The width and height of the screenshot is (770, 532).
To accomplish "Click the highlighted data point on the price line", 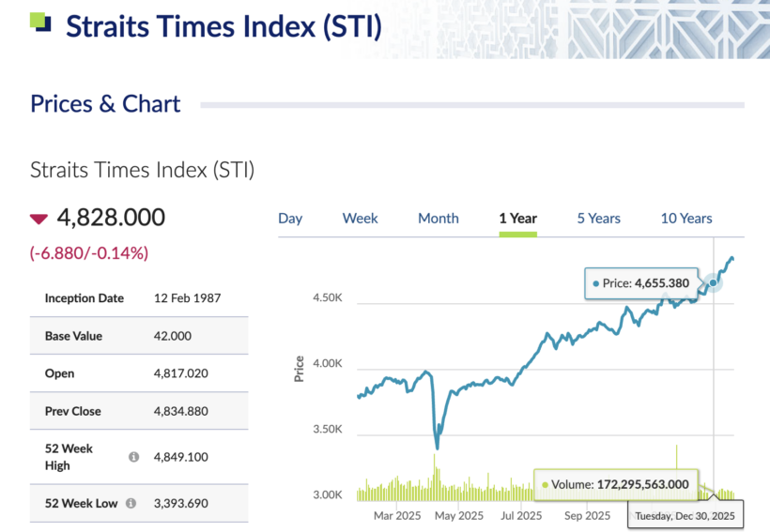I will (x=714, y=281).
